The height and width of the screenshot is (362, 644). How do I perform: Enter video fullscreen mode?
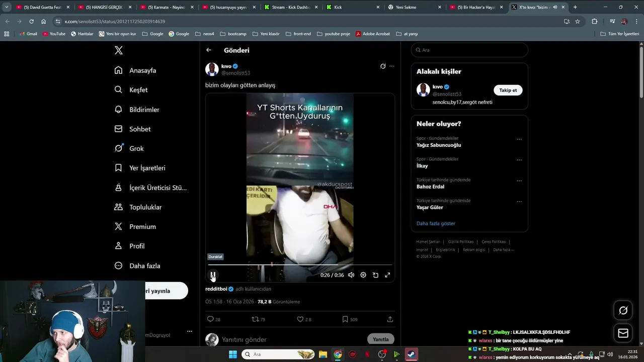tap(387, 275)
